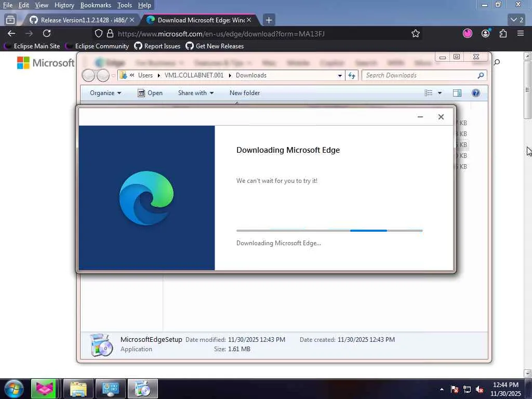Open the address bar history dropdown arrow
The width and height of the screenshot is (532, 399).
(x=340, y=76)
